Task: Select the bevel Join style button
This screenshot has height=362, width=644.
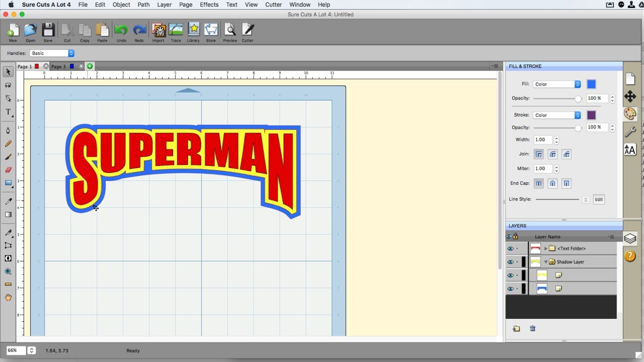Action: coord(567,154)
